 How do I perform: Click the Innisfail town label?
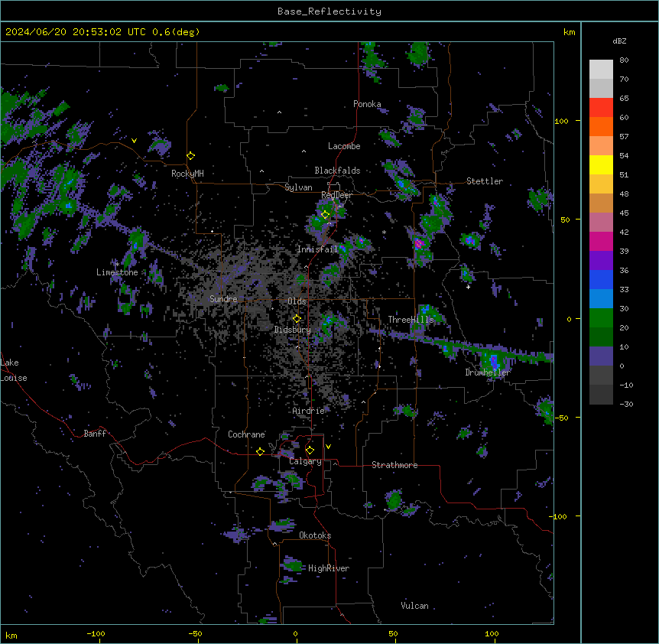point(318,249)
